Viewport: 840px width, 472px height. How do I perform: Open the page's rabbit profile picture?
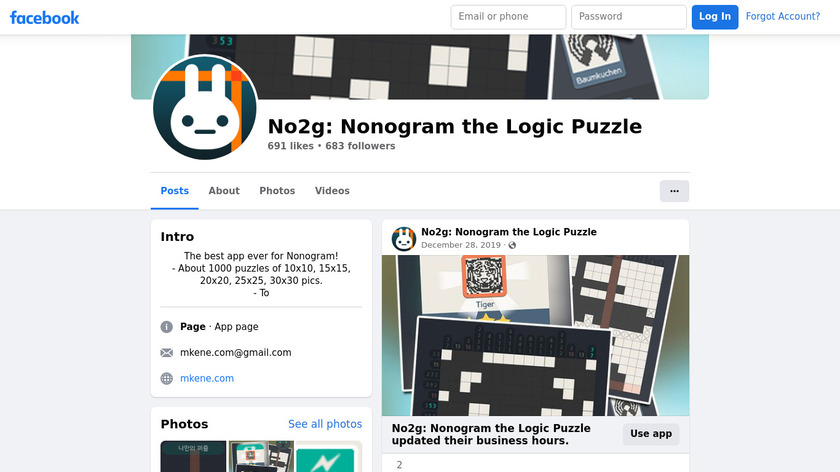[205, 107]
